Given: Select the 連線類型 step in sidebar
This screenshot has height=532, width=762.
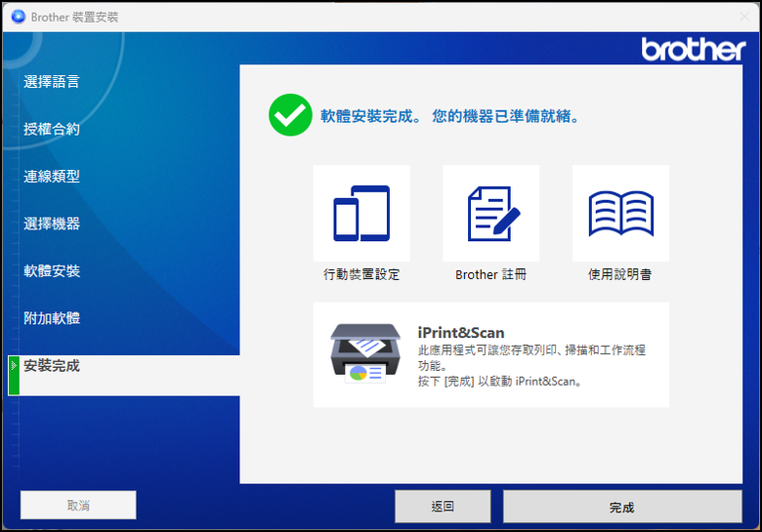Looking at the screenshot, I should (x=52, y=177).
